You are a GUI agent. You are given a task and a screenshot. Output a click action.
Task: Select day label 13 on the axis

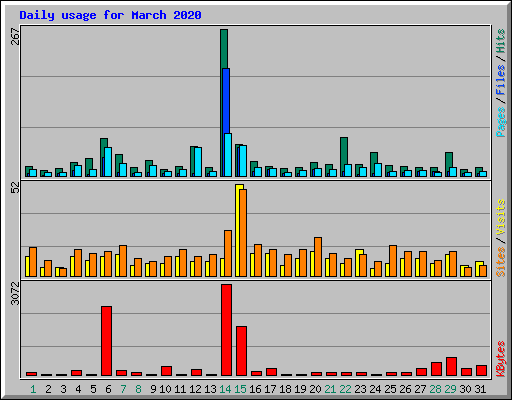pyautogui.click(x=210, y=389)
